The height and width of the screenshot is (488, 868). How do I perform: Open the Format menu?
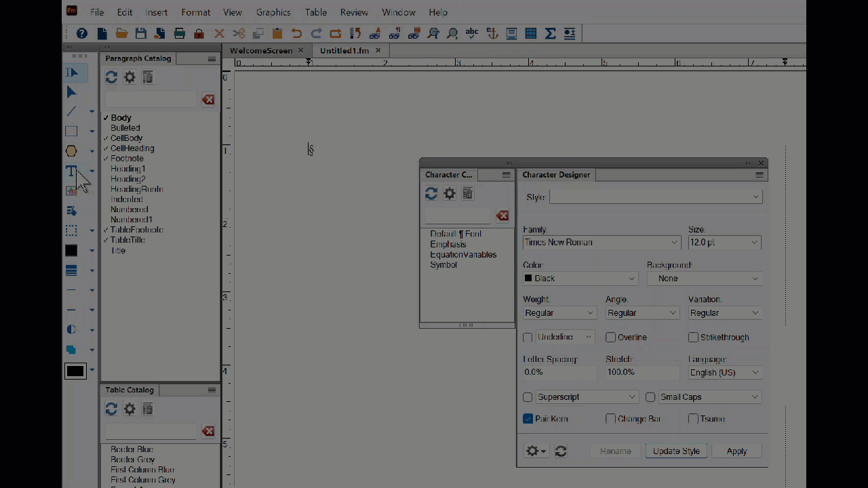tap(195, 12)
